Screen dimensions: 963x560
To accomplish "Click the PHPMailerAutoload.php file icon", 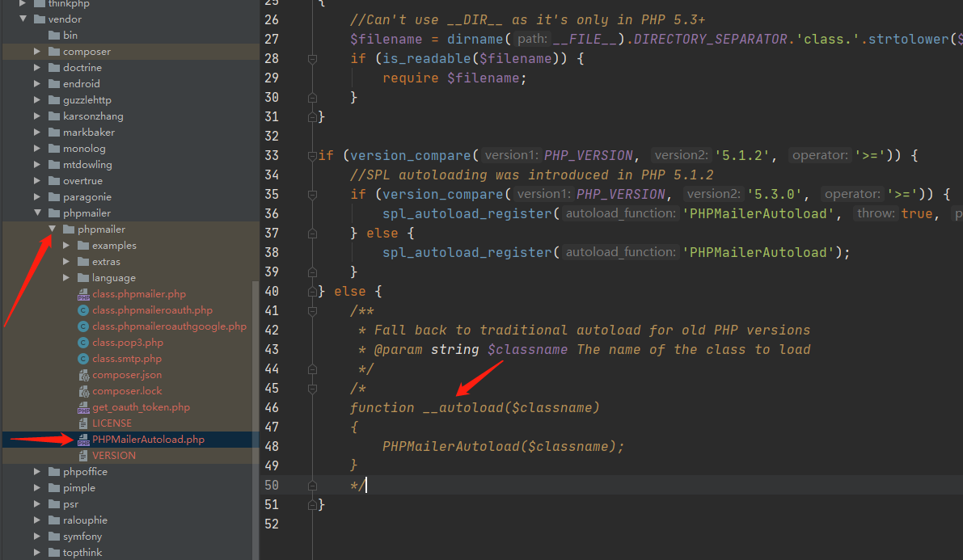I will pyautogui.click(x=83, y=440).
